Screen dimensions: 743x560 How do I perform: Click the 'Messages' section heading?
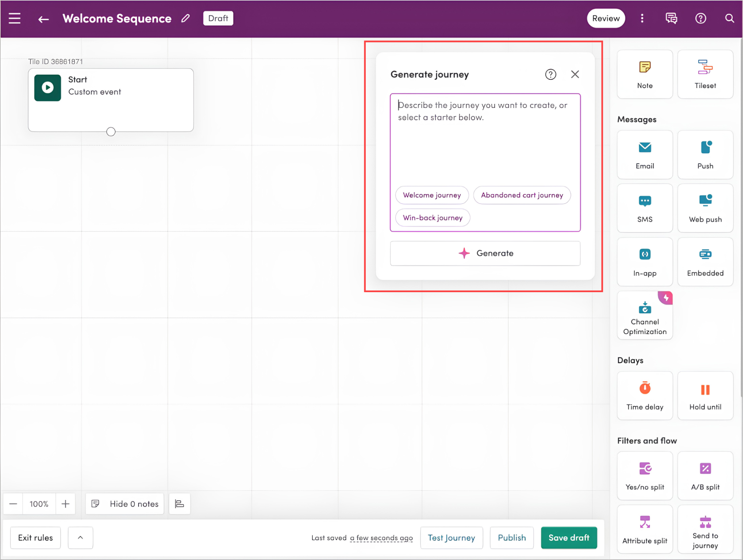[637, 119]
